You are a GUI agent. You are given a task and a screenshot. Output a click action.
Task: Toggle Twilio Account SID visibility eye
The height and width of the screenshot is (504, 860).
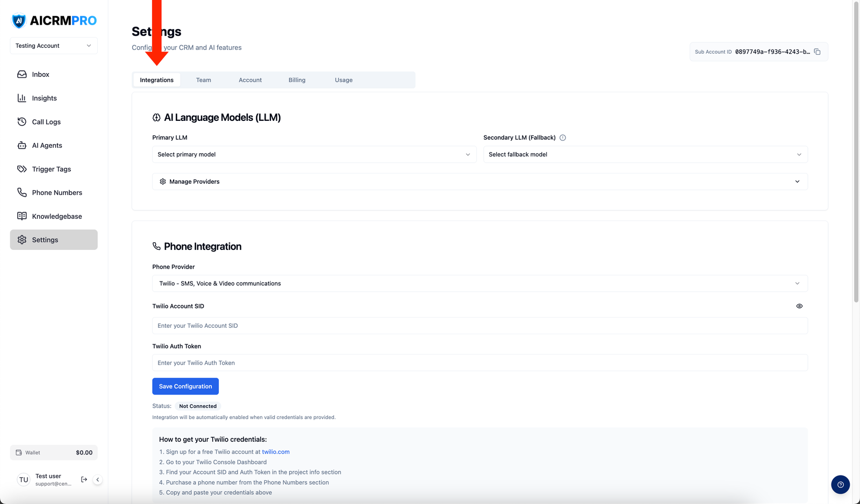(799, 306)
